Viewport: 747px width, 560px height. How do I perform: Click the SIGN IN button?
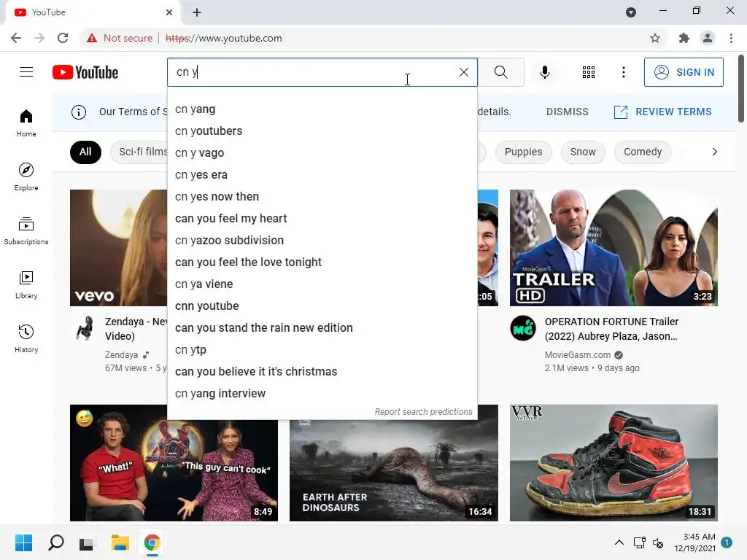pyautogui.click(x=684, y=72)
